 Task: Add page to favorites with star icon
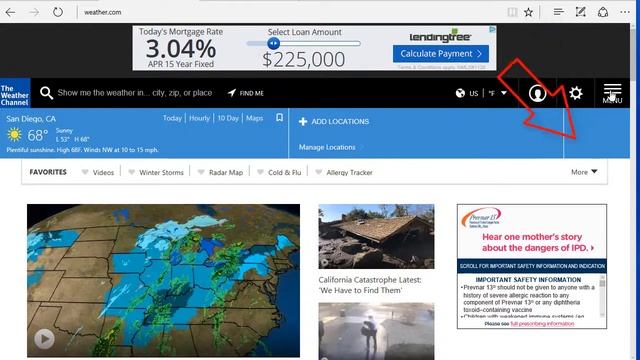point(529,12)
